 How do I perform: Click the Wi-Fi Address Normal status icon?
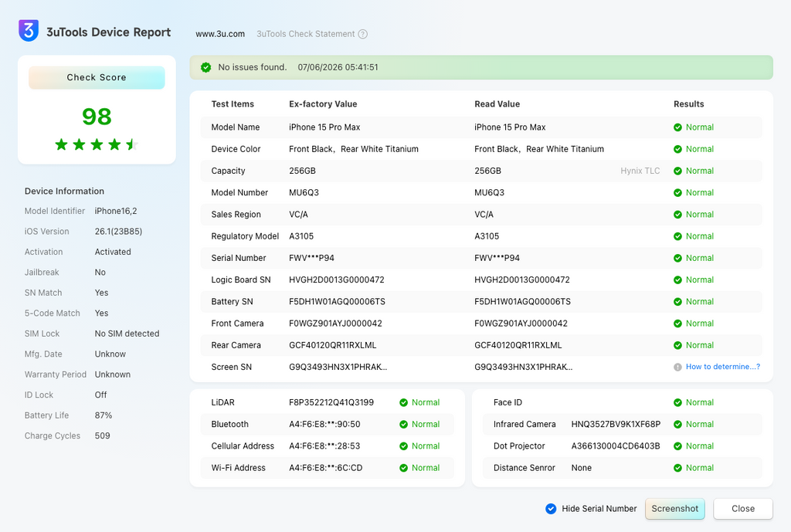pos(403,468)
